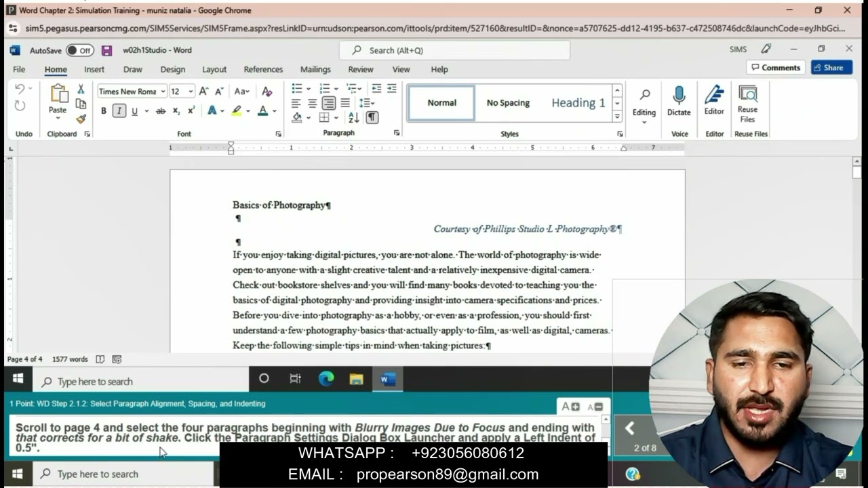The image size is (868, 488).
Task: Apply the No Spacing style
Action: [508, 103]
